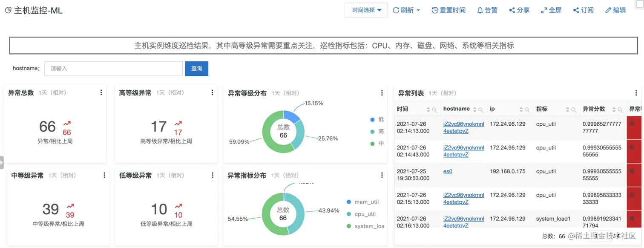Click the 39 medium-level anomalies value
644x248 pixels.
(51, 209)
